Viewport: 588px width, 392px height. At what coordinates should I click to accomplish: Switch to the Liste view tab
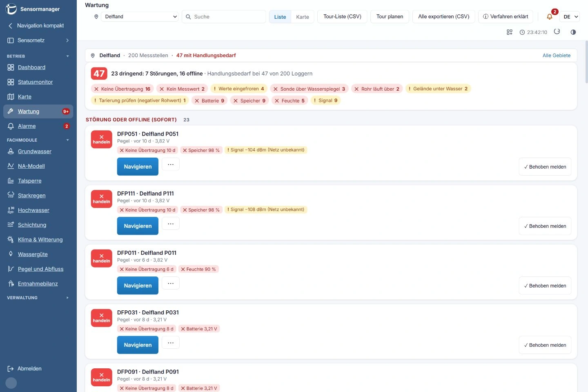tap(280, 17)
